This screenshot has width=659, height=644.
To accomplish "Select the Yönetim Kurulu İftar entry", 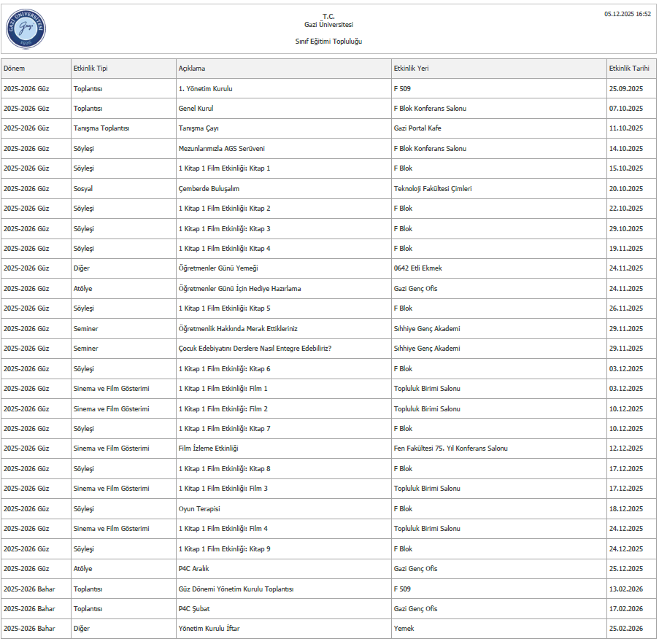I will pyautogui.click(x=209, y=629).
